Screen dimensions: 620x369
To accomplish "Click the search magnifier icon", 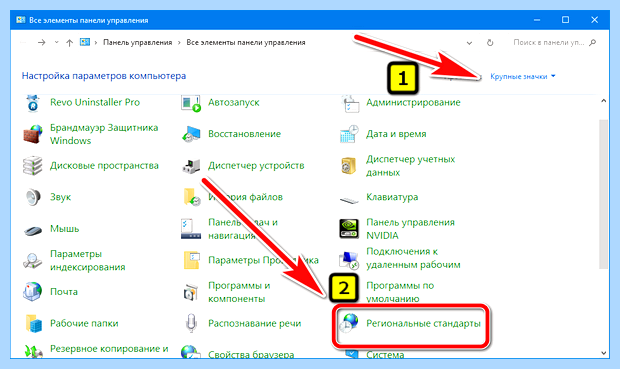I will 592,42.
